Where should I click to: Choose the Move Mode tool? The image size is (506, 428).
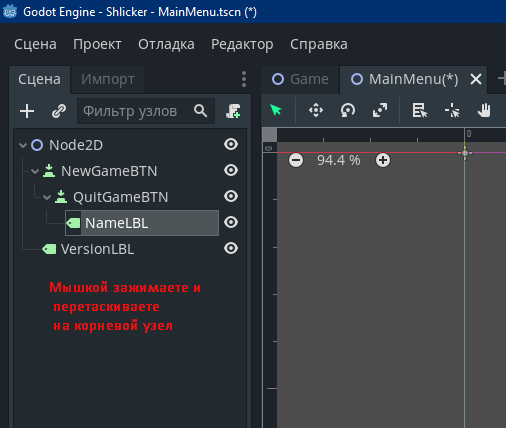316,110
